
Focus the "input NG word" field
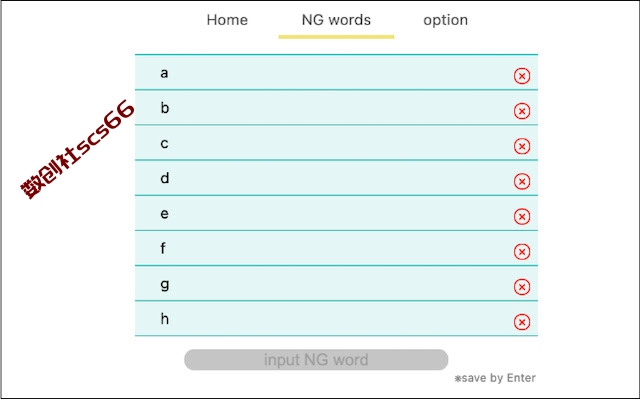pos(316,360)
